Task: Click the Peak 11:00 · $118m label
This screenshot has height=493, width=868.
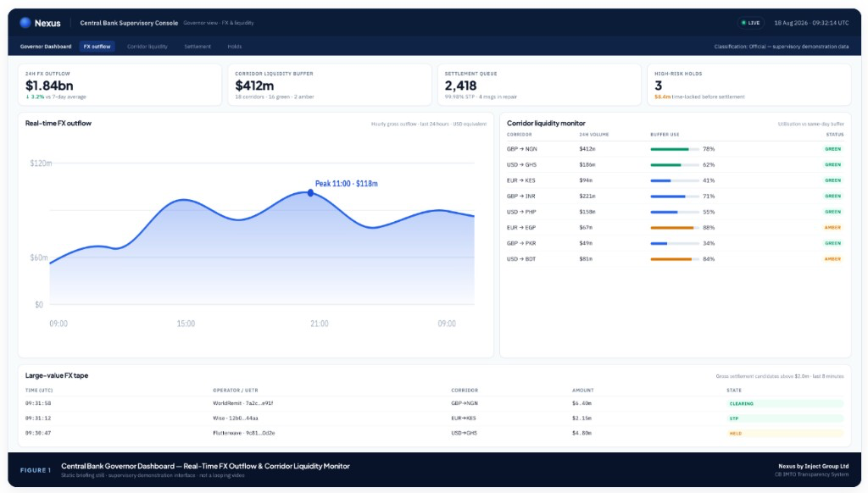Action: pyautogui.click(x=347, y=184)
